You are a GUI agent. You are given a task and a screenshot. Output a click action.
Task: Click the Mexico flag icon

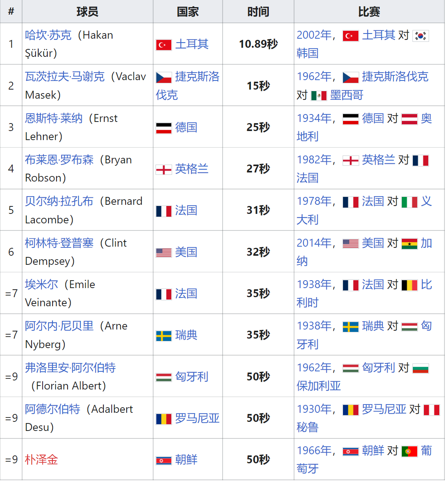click(319, 96)
